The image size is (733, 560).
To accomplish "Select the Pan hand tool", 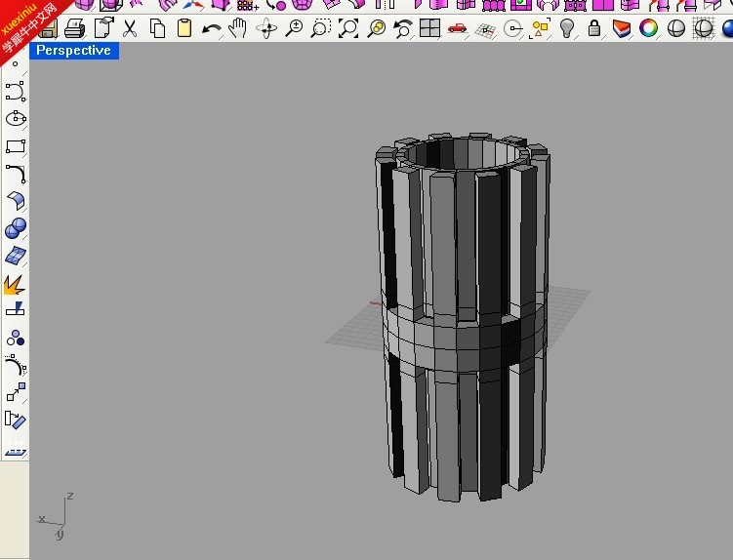I will (238, 28).
